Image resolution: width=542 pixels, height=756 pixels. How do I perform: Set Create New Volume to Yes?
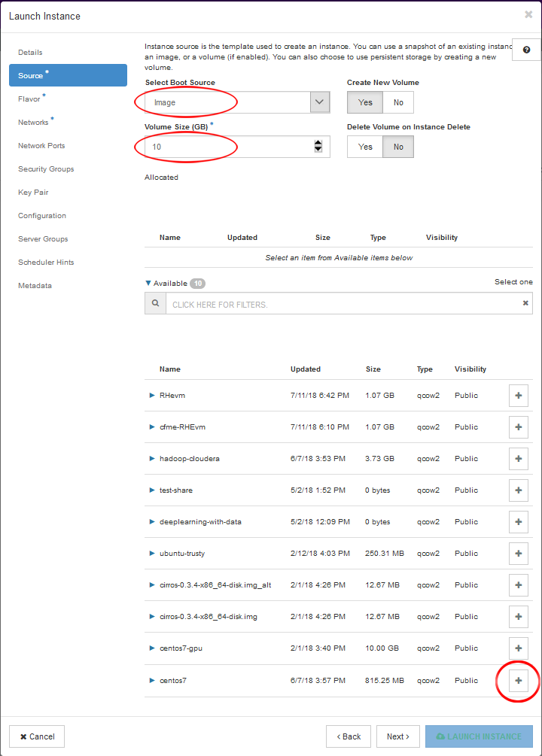365,102
